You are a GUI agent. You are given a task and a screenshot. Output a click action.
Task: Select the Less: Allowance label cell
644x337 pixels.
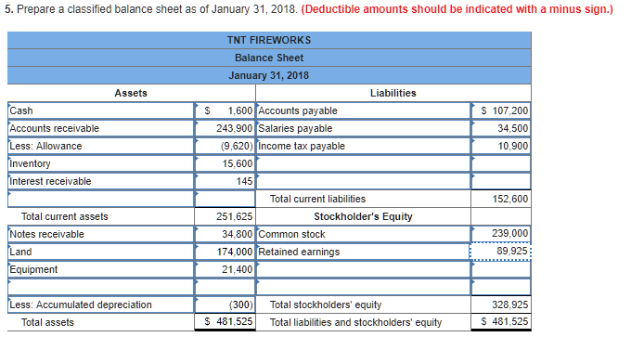101,146
